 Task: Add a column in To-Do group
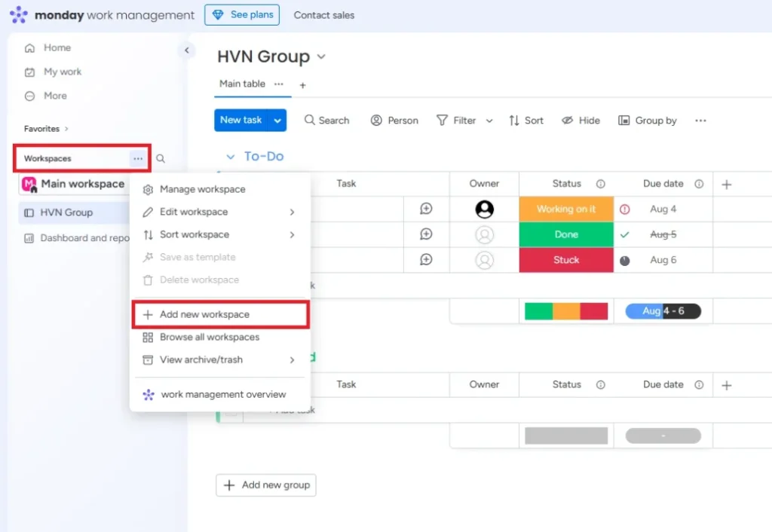click(x=727, y=185)
